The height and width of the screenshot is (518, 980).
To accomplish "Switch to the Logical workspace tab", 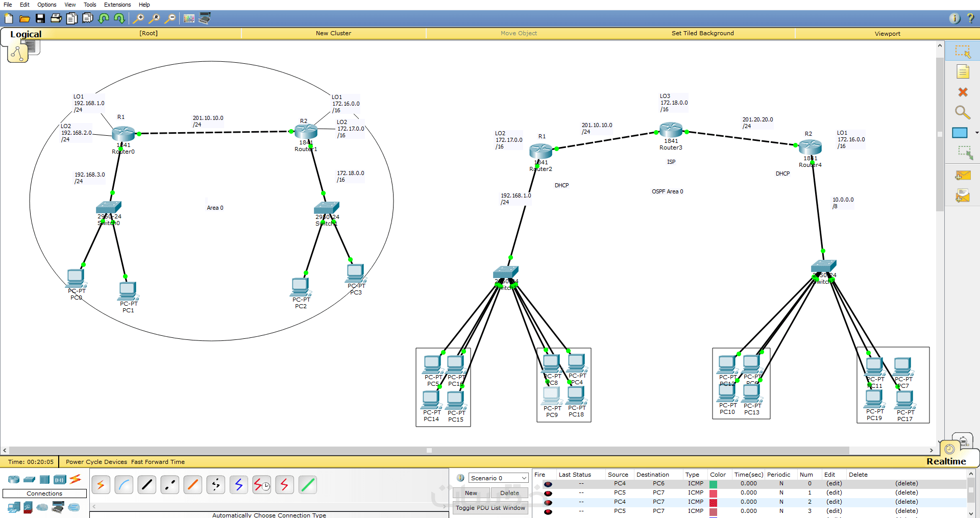I will (x=26, y=34).
